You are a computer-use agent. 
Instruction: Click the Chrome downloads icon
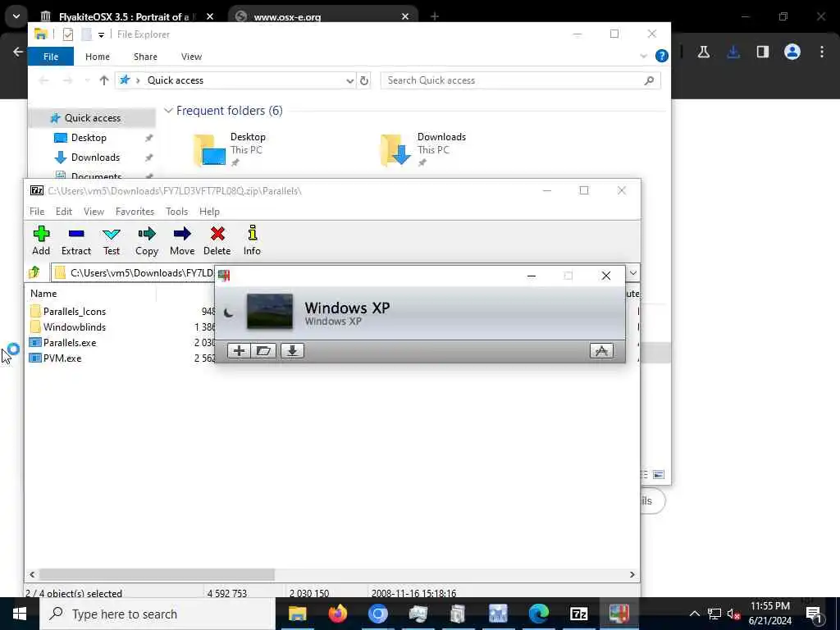733,52
